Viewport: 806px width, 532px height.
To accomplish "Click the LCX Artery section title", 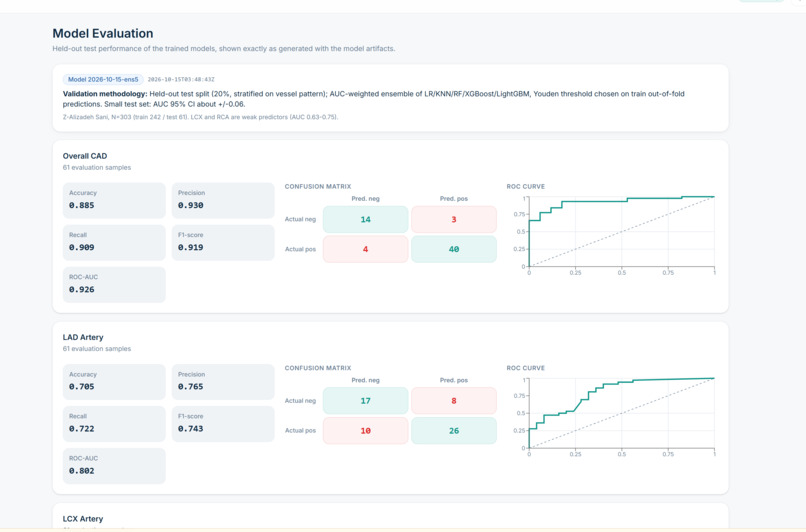I will [x=83, y=519].
